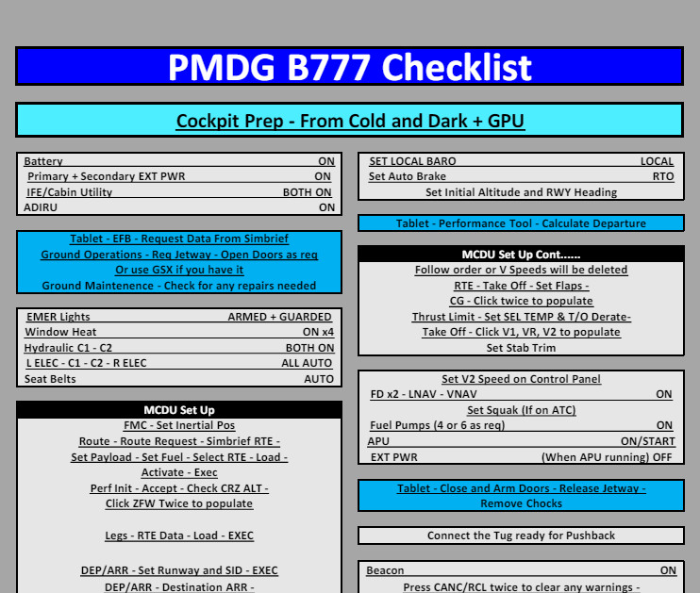Select Primary + Secondary EXT PWR row
700x593 pixels.
(x=179, y=176)
